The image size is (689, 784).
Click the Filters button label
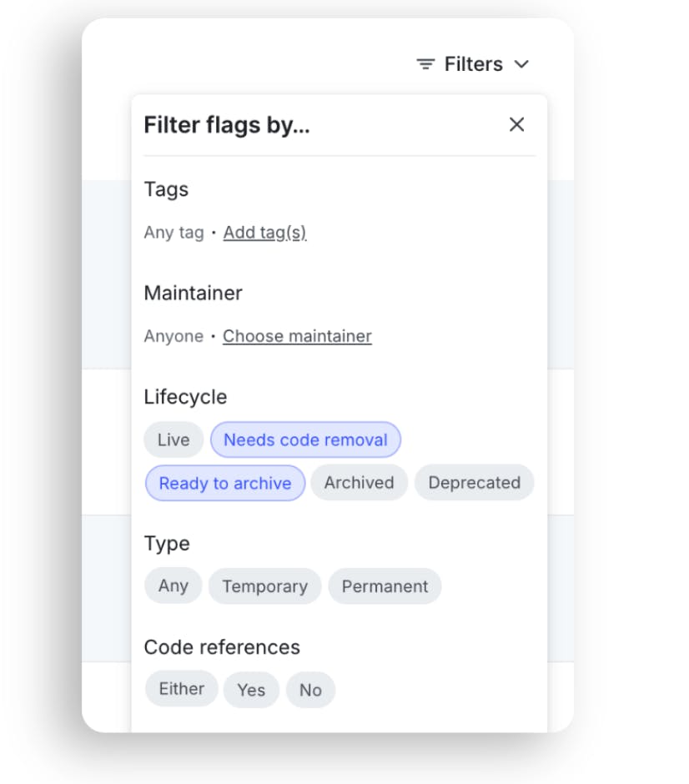(x=473, y=64)
